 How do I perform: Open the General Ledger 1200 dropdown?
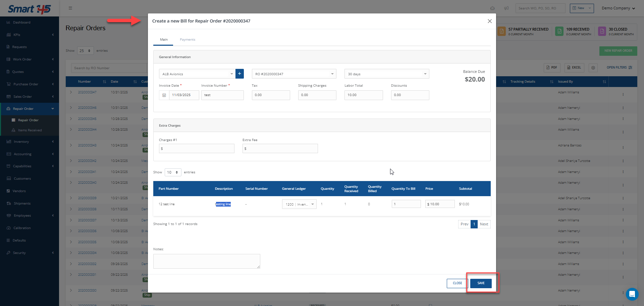tap(299, 204)
